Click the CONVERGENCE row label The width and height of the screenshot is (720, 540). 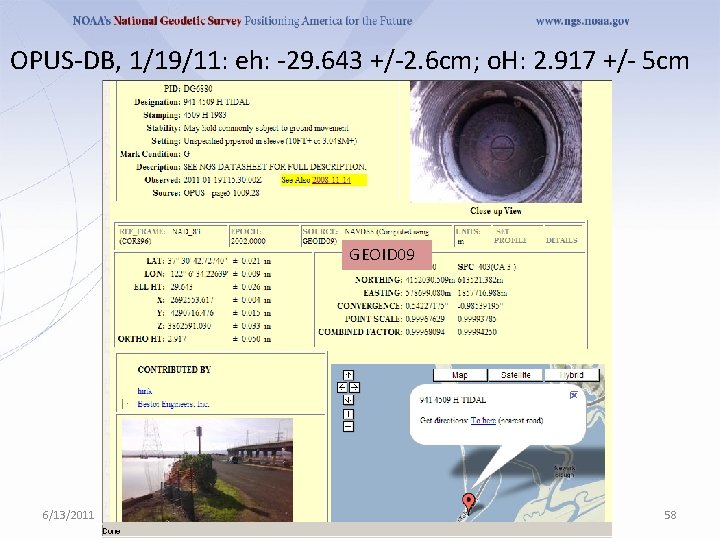tap(370, 306)
